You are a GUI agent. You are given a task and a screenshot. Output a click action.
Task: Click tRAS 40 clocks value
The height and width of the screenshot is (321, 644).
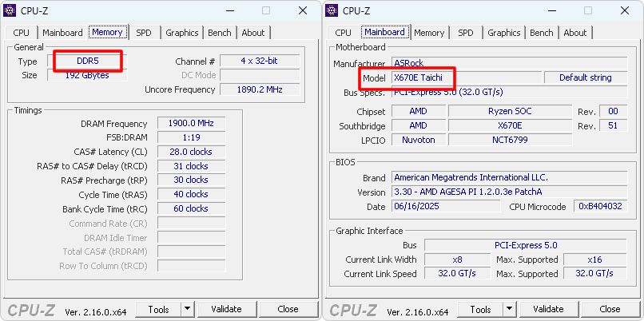(x=191, y=194)
